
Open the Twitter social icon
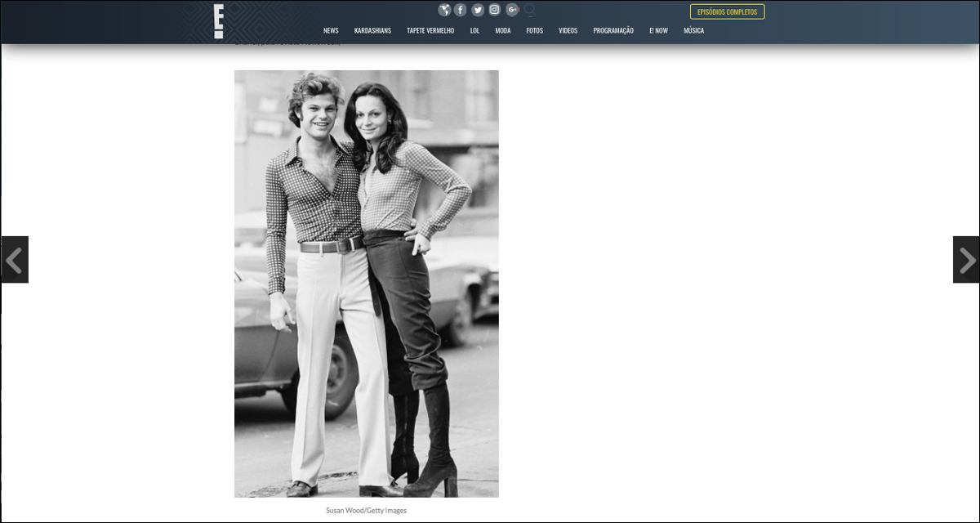tap(478, 10)
